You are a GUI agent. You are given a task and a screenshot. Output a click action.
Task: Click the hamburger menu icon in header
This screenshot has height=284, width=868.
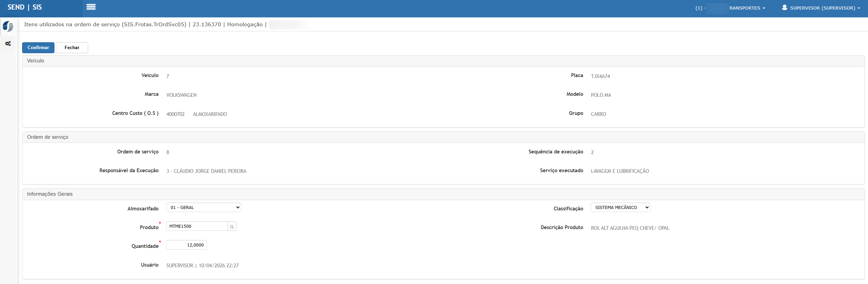pos(91,7)
